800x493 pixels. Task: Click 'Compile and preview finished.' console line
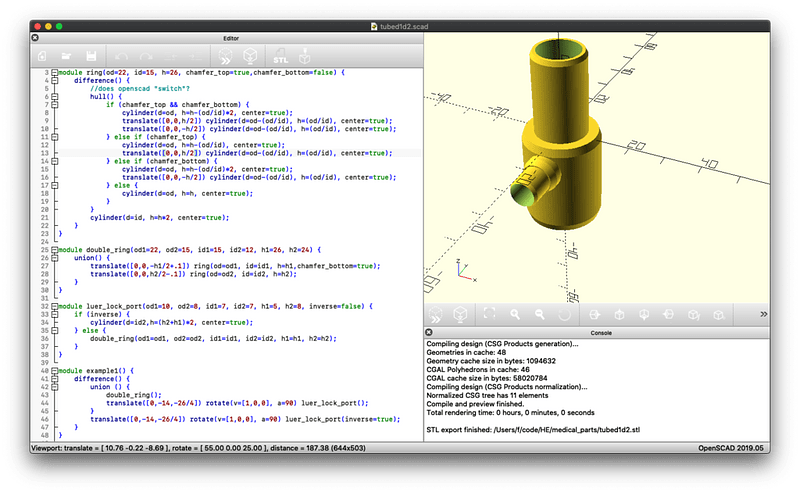[475, 404]
